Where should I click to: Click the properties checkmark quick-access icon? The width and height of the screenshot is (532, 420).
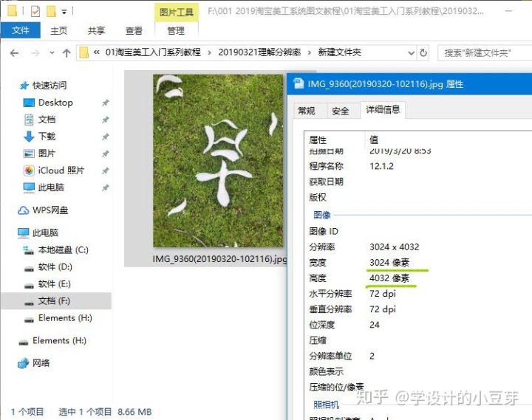[x=35, y=12]
